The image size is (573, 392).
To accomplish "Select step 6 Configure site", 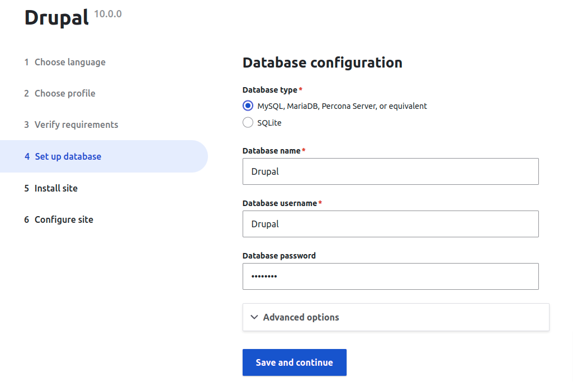I will pos(59,219).
